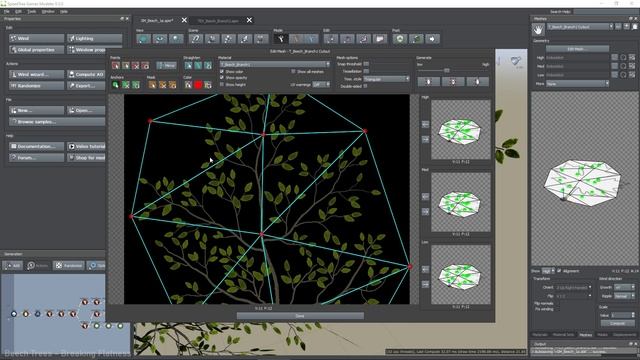
Task: Click Browse samples button
Action: pyautogui.click(x=57, y=122)
